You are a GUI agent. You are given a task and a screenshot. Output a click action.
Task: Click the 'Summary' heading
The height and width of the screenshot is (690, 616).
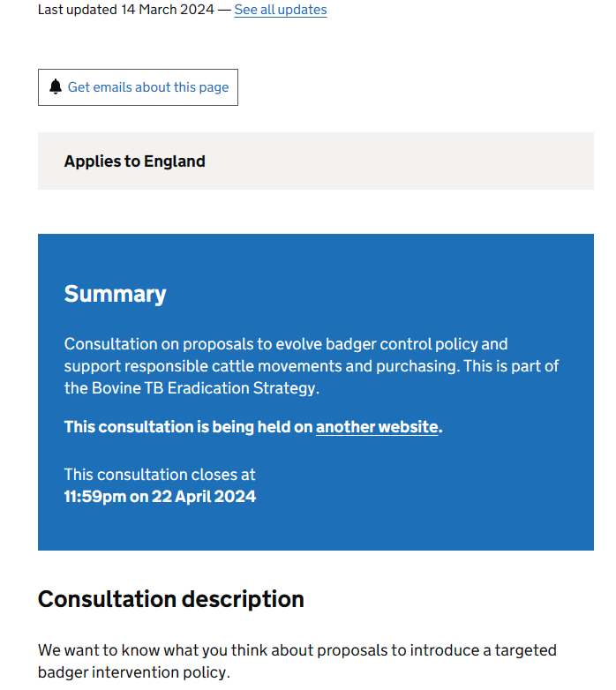(115, 294)
